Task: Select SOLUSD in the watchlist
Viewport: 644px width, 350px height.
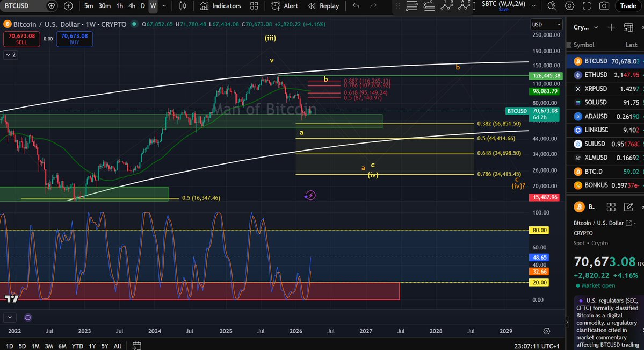Action: pos(605,102)
